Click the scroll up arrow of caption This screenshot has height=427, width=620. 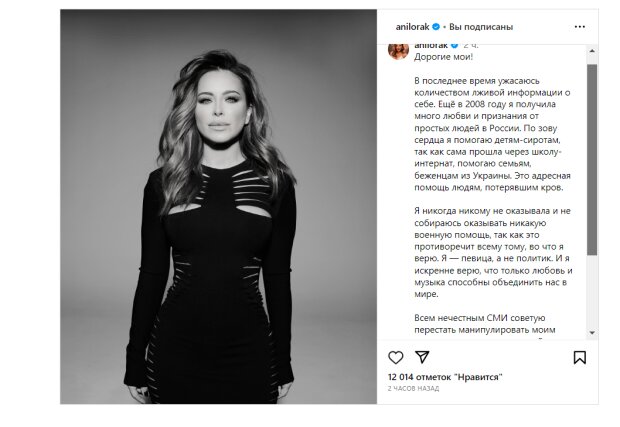pyautogui.click(x=592, y=51)
